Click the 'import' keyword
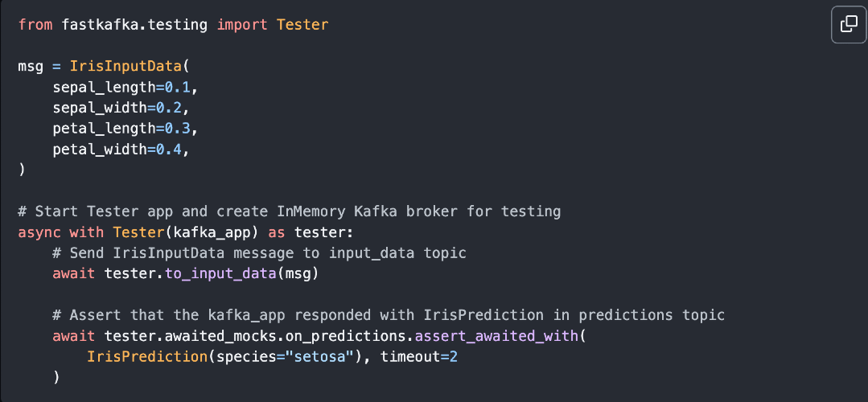The height and width of the screenshot is (402, 868). coord(242,24)
